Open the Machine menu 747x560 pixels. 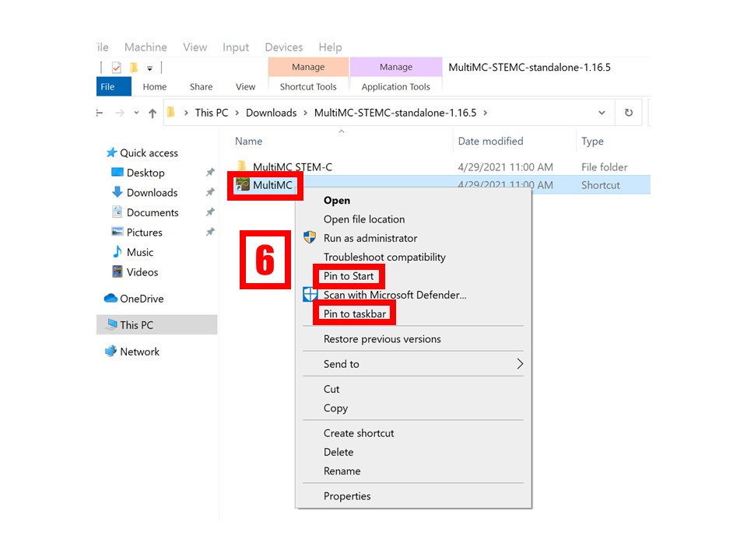pos(146,47)
